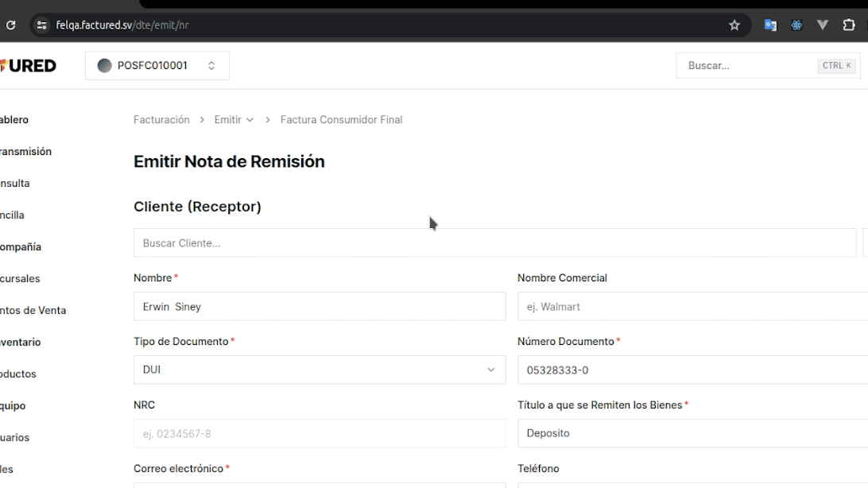Open the POSFC010001 point-of-sale selector

coord(157,66)
